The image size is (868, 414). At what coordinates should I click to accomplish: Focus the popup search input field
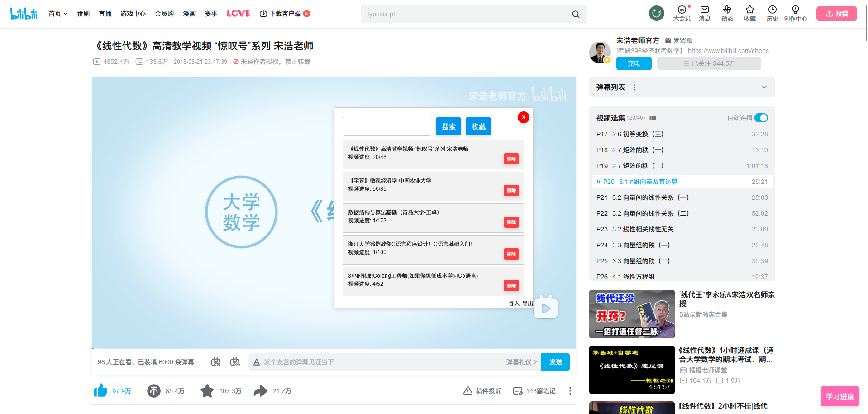[x=387, y=126]
